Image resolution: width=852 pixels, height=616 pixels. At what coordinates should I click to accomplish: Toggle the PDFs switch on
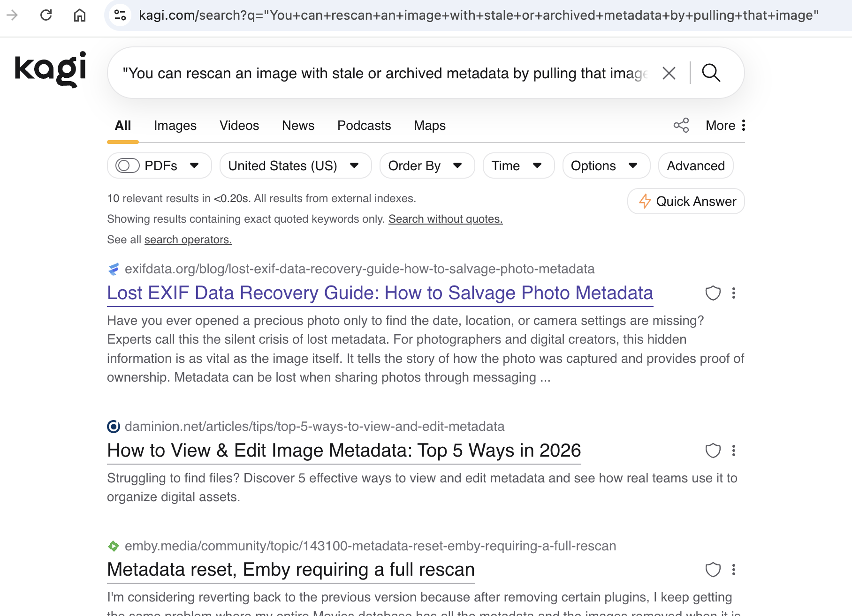[128, 165]
